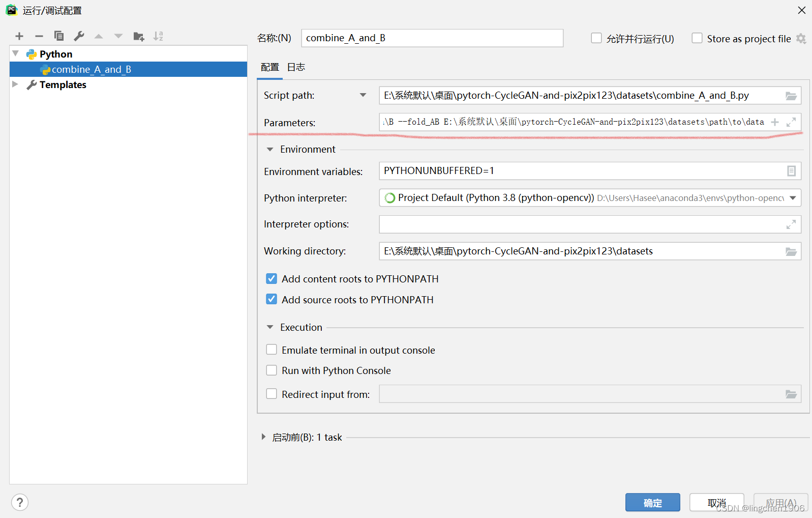This screenshot has width=812, height=518.
Task: Insert macro plus icon in Parameters
Action: click(775, 122)
